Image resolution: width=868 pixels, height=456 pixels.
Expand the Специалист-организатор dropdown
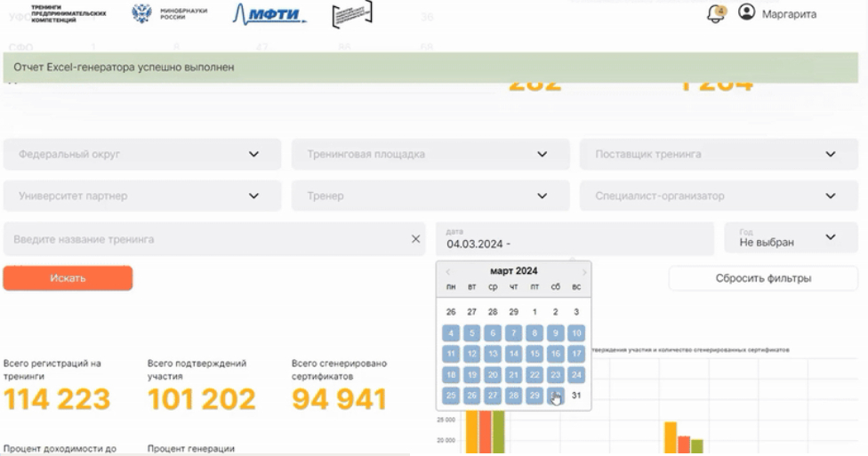coord(719,196)
